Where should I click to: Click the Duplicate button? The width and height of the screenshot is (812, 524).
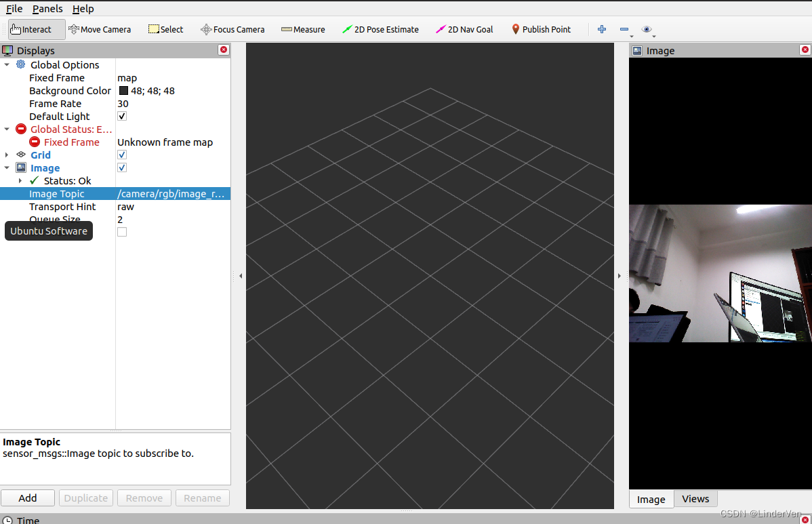[x=86, y=498]
